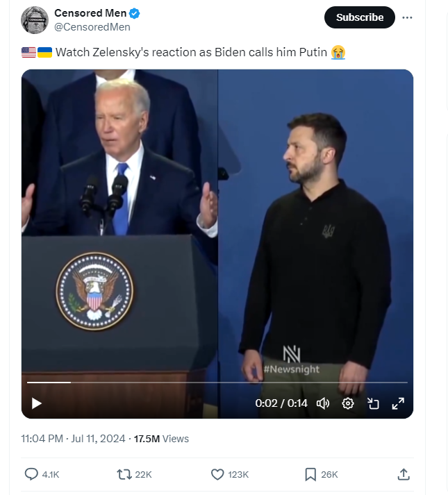Repost this tweet
The width and height of the screenshot is (448, 495).
(125, 474)
